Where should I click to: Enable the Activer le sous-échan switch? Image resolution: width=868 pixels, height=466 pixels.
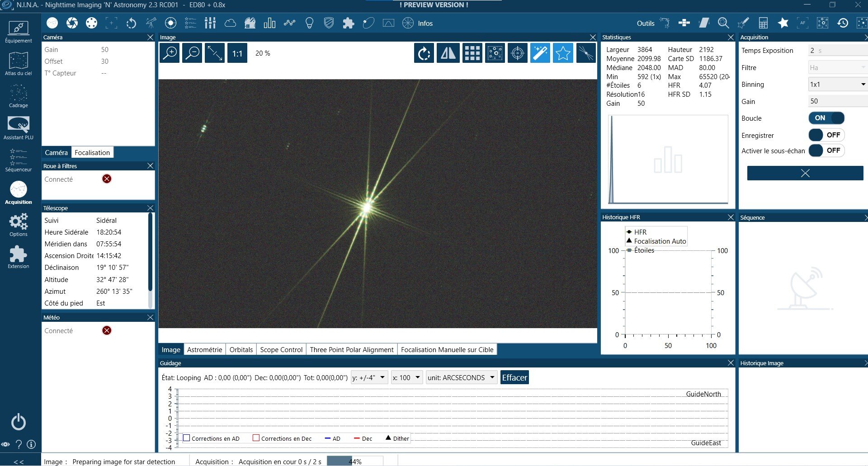coord(826,151)
